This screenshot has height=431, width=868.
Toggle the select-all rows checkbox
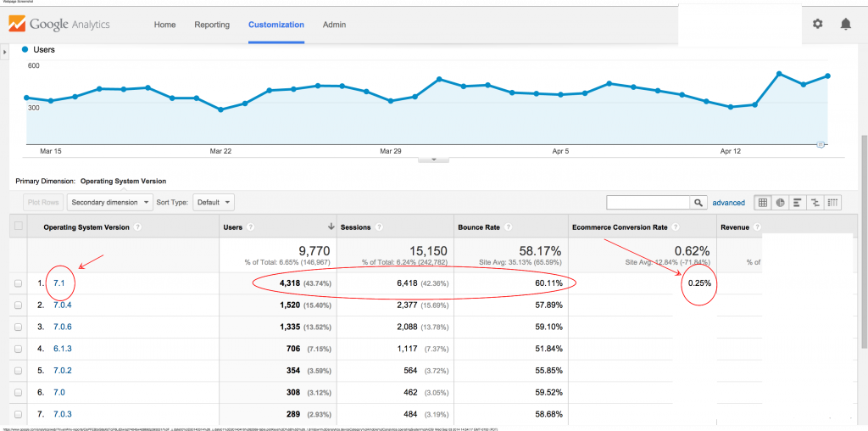click(19, 226)
